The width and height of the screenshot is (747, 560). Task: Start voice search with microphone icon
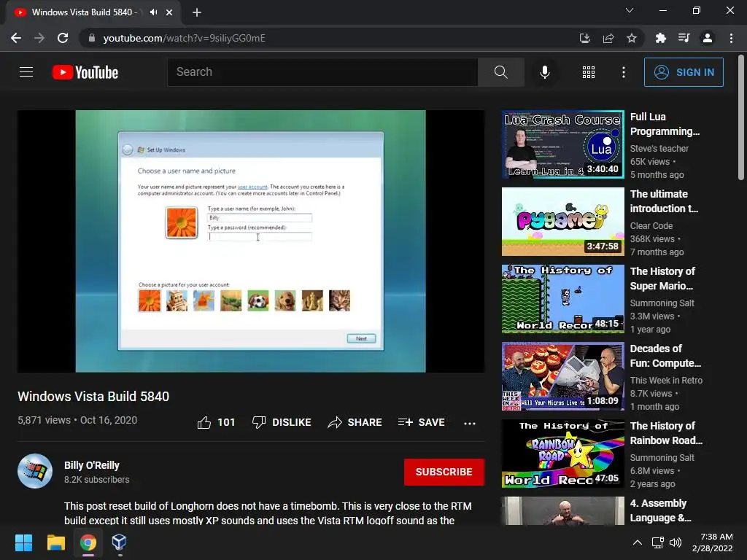[544, 72]
